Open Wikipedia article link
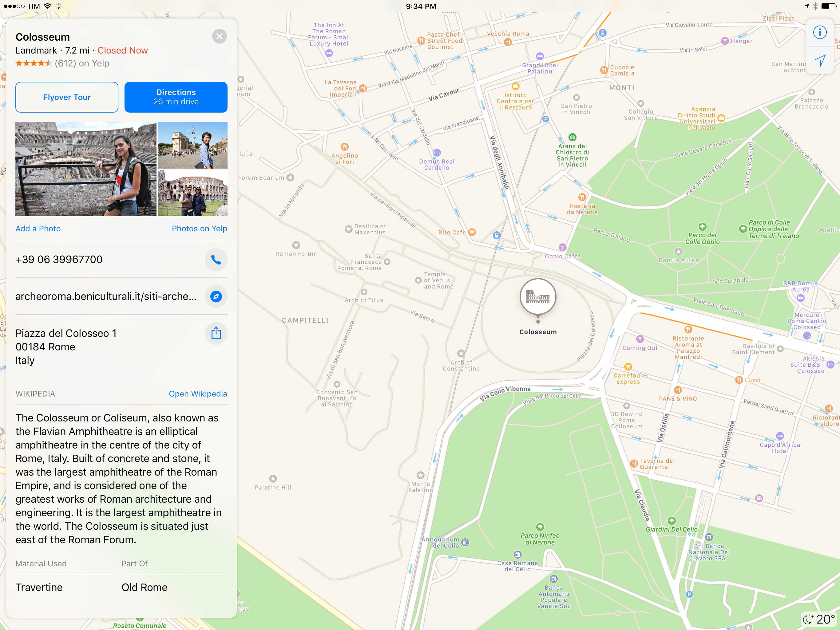Image resolution: width=840 pixels, height=630 pixels. point(198,394)
